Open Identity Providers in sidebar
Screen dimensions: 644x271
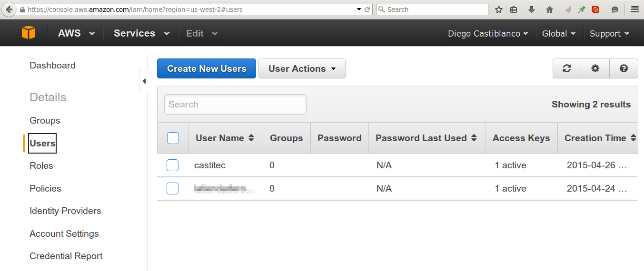pos(65,211)
